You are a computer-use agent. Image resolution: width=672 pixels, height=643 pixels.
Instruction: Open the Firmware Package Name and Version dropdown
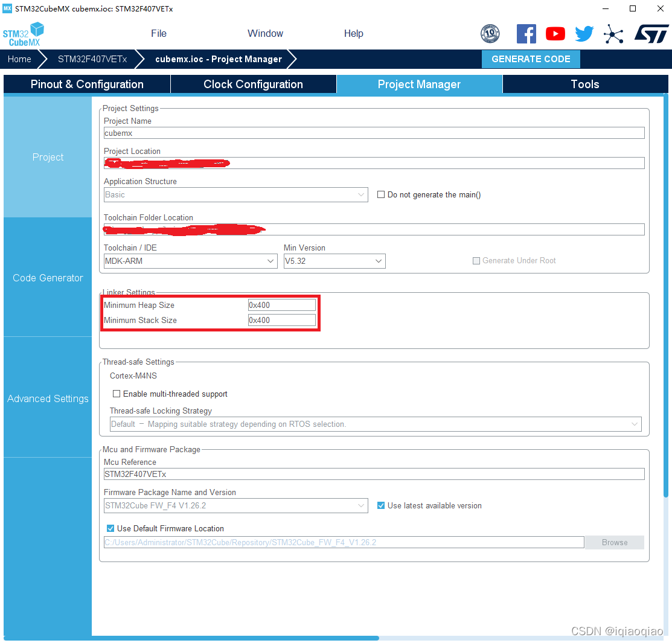[x=235, y=505]
